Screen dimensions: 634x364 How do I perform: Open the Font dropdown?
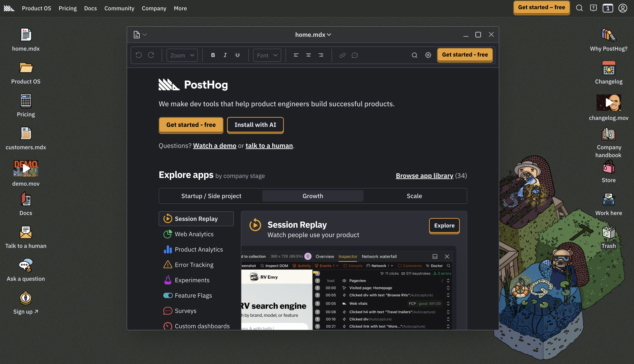pyautogui.click(x=267, y=55)
